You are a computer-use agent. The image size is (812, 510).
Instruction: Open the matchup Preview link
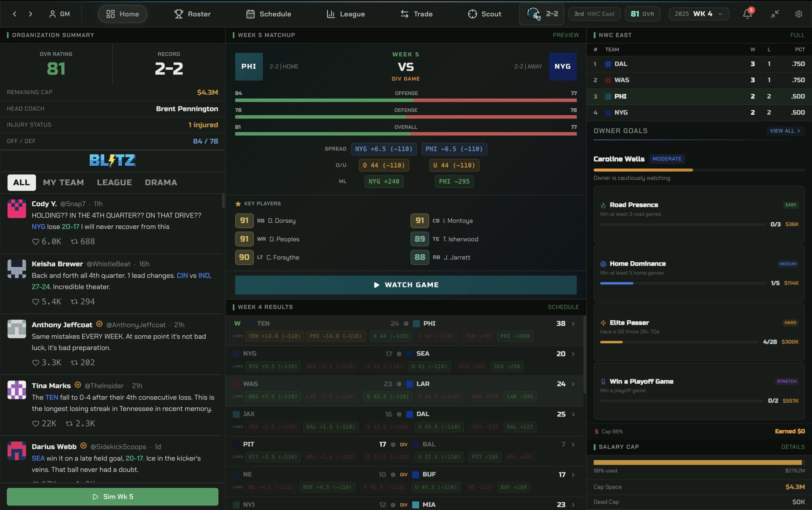[565, 35]
